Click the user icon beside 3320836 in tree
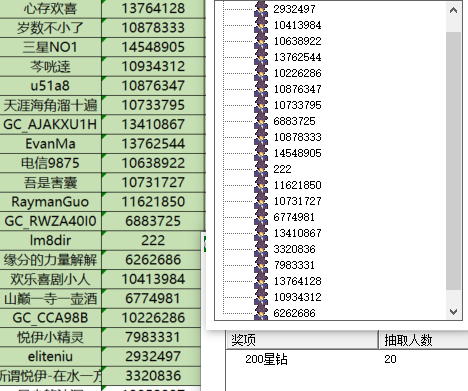Screen dimensions: 468x391 [x=261, y=249]
